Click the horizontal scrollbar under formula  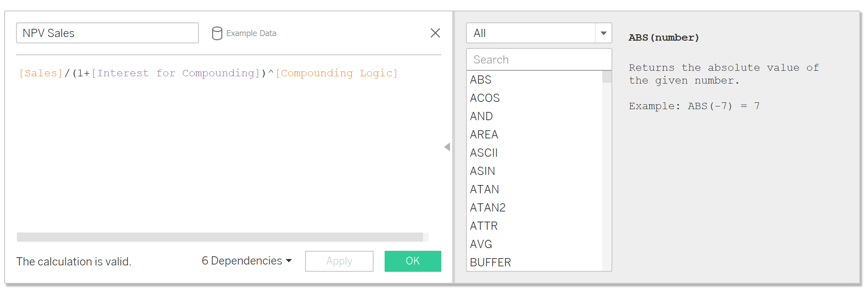click(x=220, y=237)
